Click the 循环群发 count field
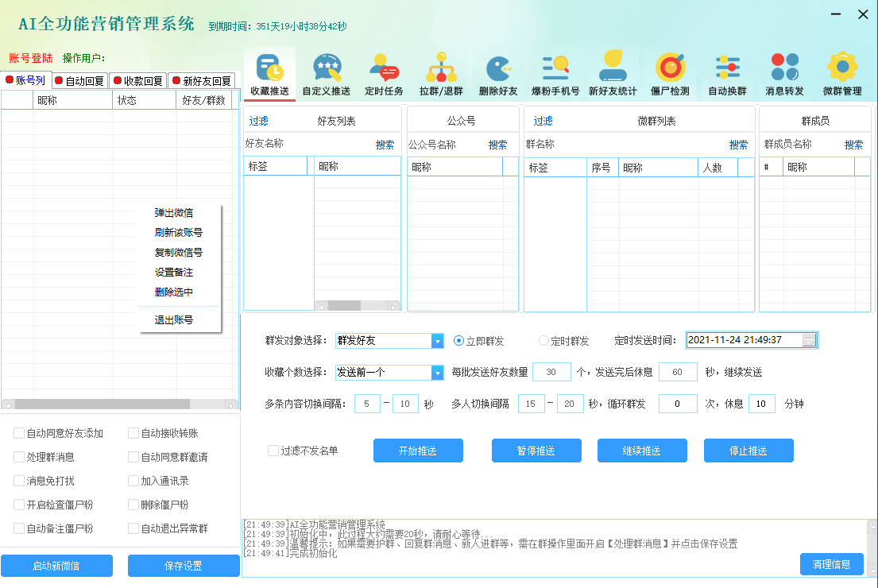 [678, 404]
